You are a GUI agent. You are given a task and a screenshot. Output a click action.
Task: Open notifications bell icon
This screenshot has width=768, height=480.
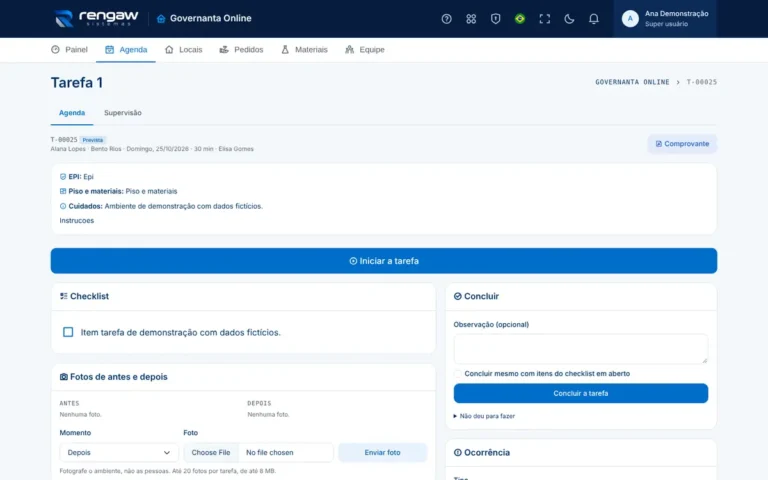[x=593, y=19]
